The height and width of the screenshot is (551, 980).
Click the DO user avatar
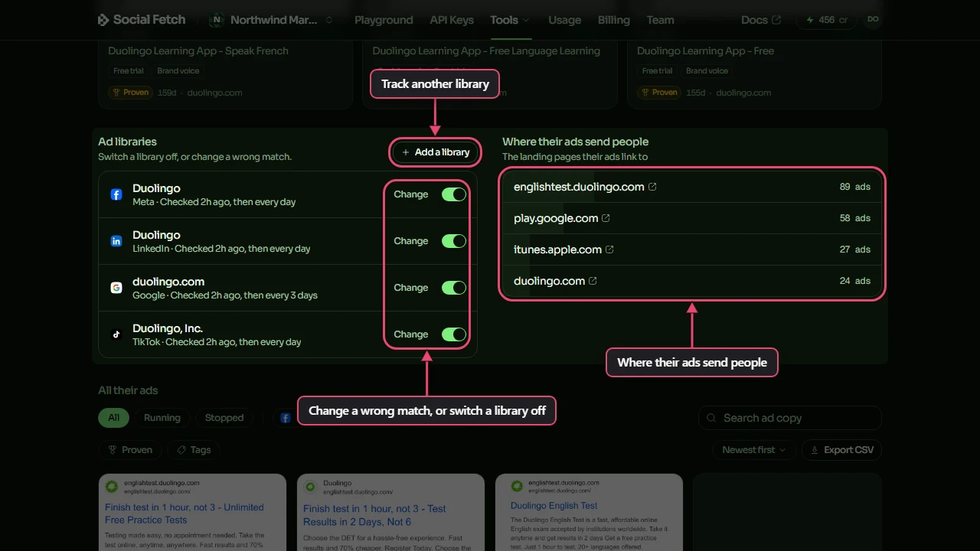pos(873,20)
